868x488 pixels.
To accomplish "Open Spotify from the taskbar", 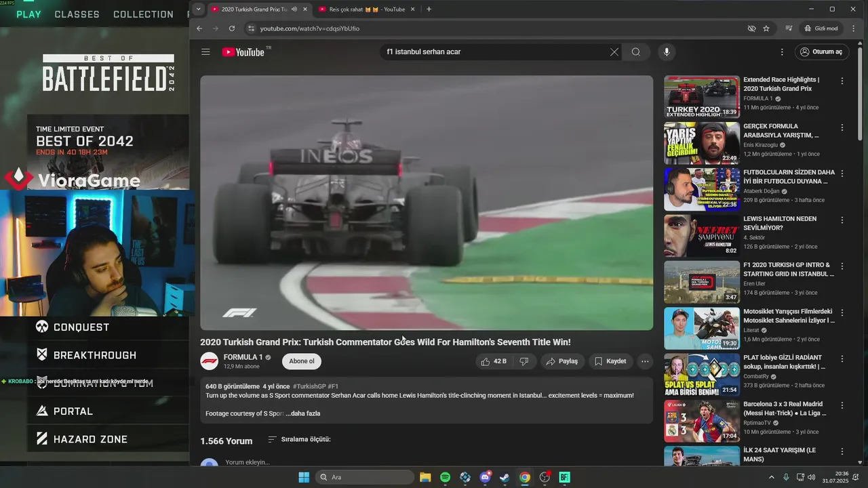I will pyautogui.click(x=445, y=477).
